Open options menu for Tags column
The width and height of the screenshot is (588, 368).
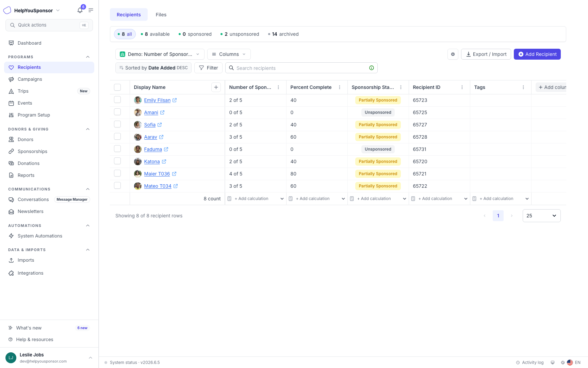pos(523,87)
